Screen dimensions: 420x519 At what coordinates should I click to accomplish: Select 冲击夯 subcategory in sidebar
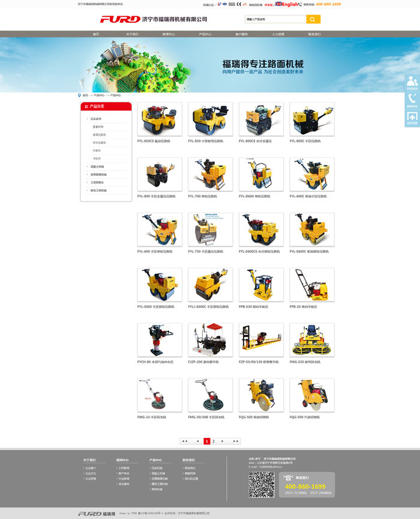97,159
